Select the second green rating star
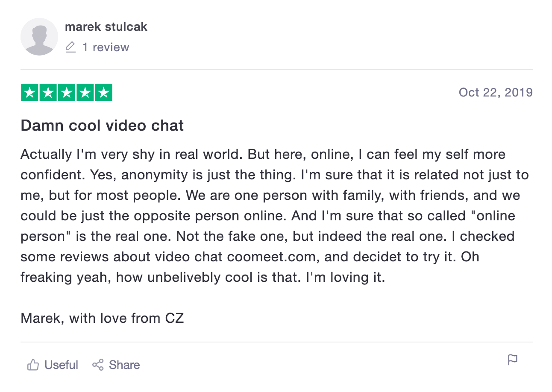The image size is (552, 392). [48, 92]
